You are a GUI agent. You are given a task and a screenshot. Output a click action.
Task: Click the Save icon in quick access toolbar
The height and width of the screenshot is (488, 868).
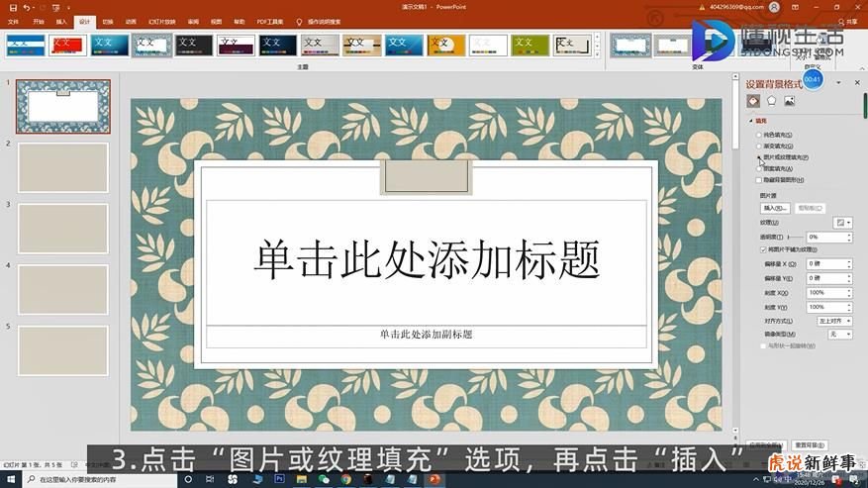pyautogui.click(x=11, y=8)
